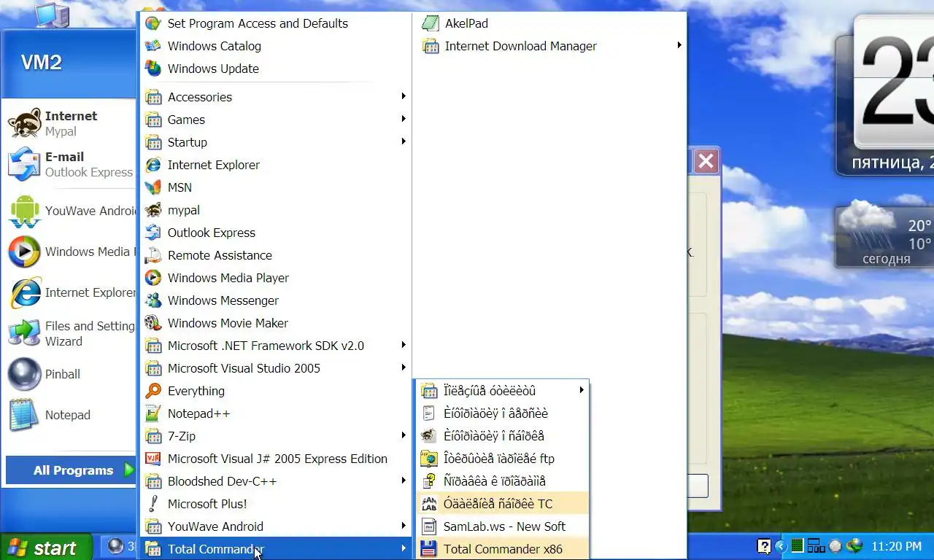Open AkelPad icon

(431, 23)
